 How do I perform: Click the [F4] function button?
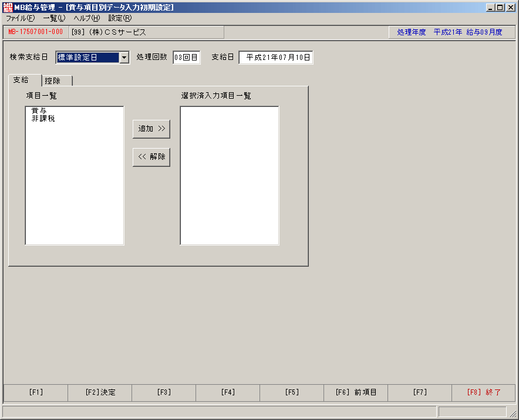(x=228, y=392)
